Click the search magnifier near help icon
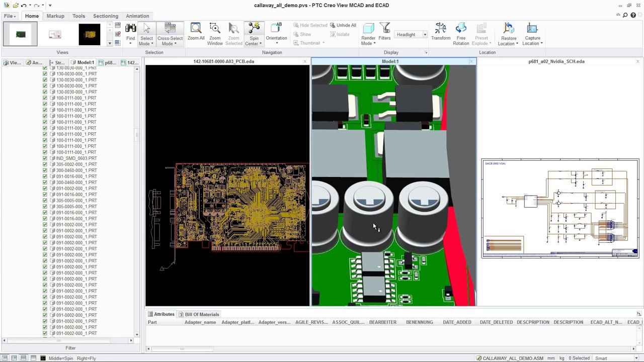 click(625, 16)
